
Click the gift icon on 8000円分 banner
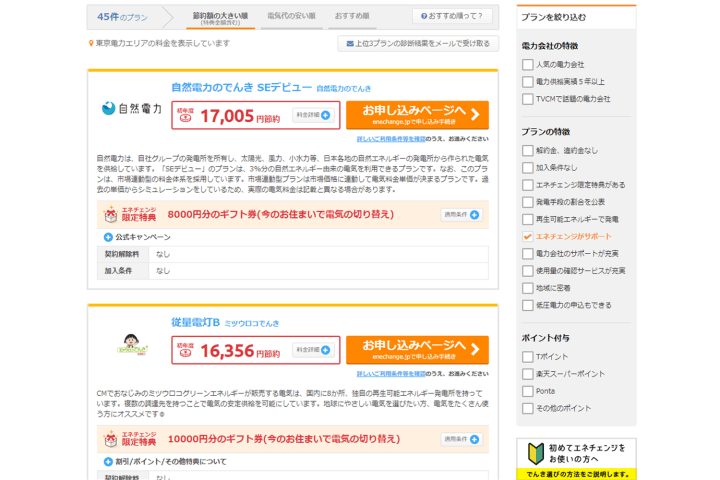click(111, 214)
